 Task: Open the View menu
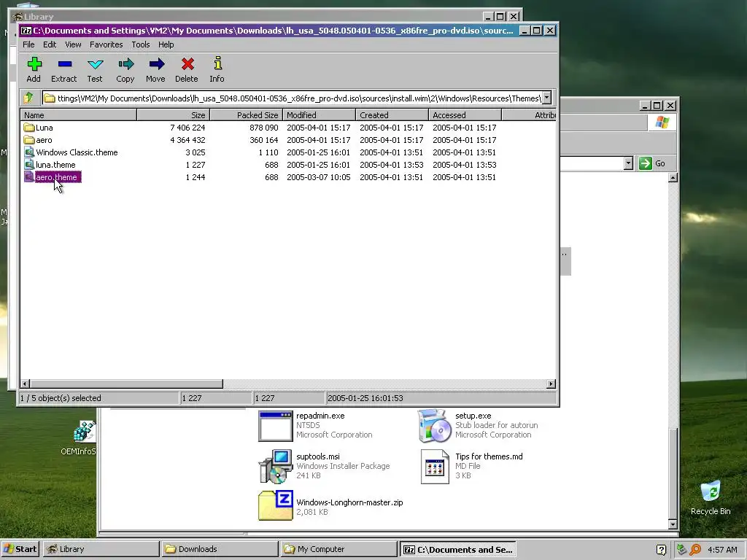click(x=73, y=44)
